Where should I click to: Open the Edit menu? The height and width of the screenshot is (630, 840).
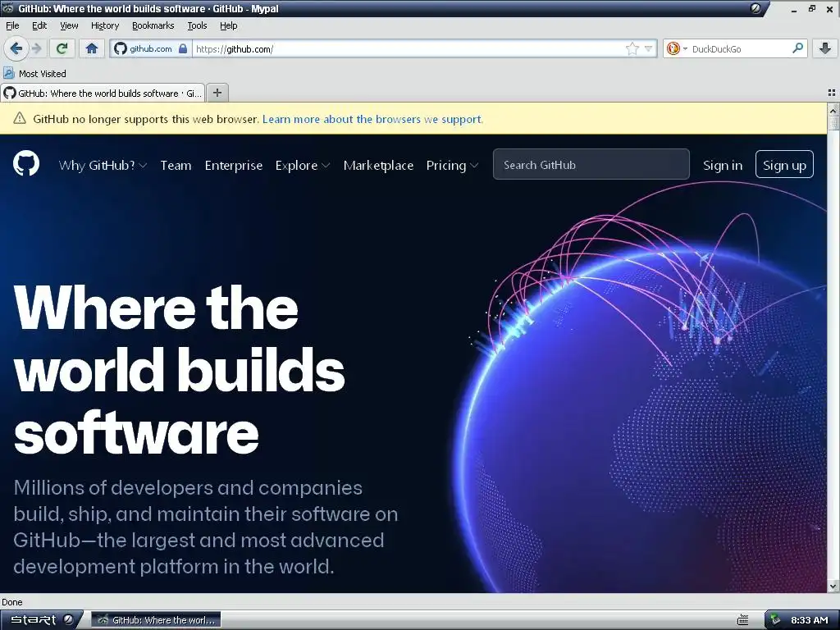[39, 25]
